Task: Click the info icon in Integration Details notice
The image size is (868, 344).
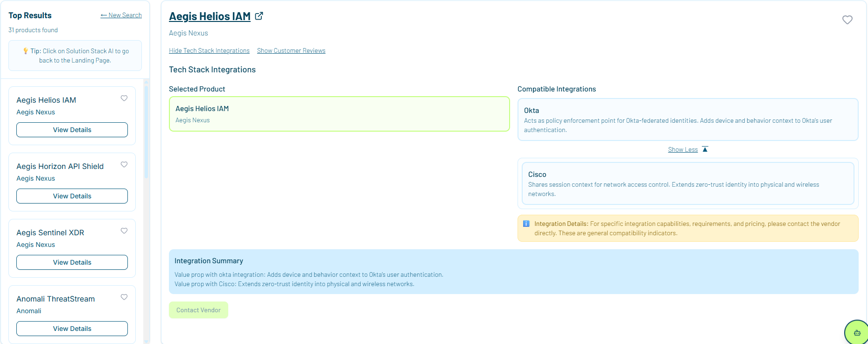Action: click(x=526, y=224)
